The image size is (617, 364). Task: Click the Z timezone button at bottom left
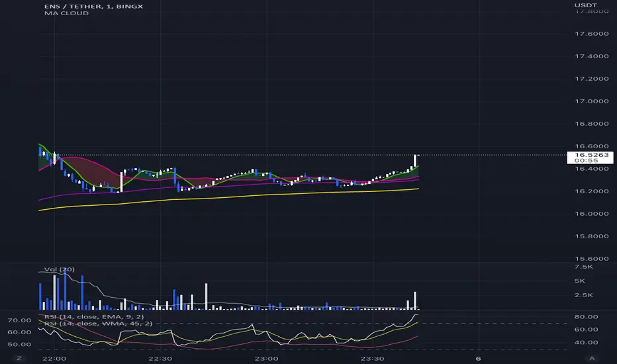pyautogui.click(x=19, y=358)
